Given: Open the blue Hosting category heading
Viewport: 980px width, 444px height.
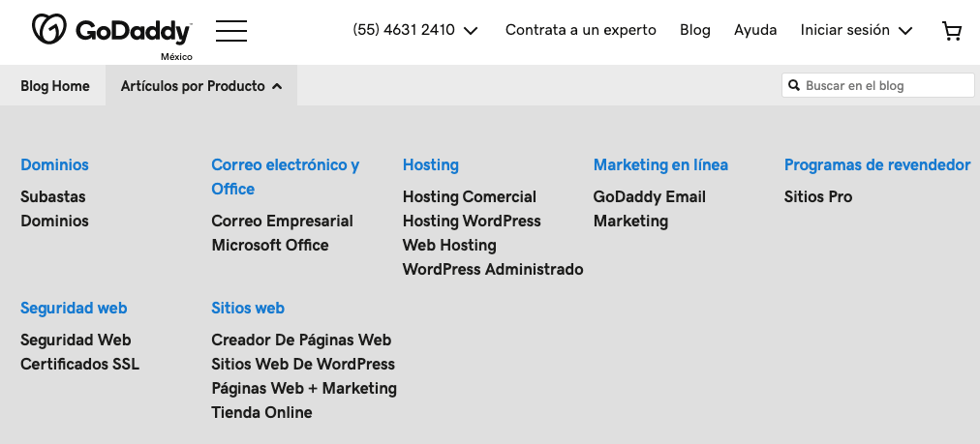Looking at the screenshot, I should (431, 164).
